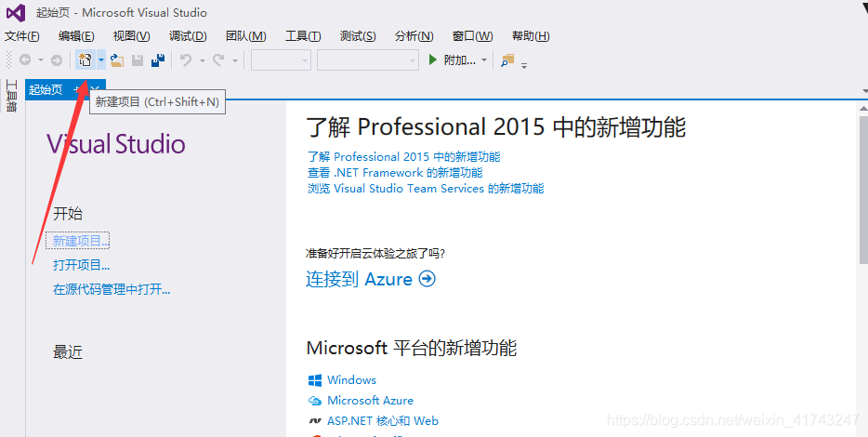Open the 工具(T) menu
Viewport: 868px width, 437px height.
[x=303, y=36]
